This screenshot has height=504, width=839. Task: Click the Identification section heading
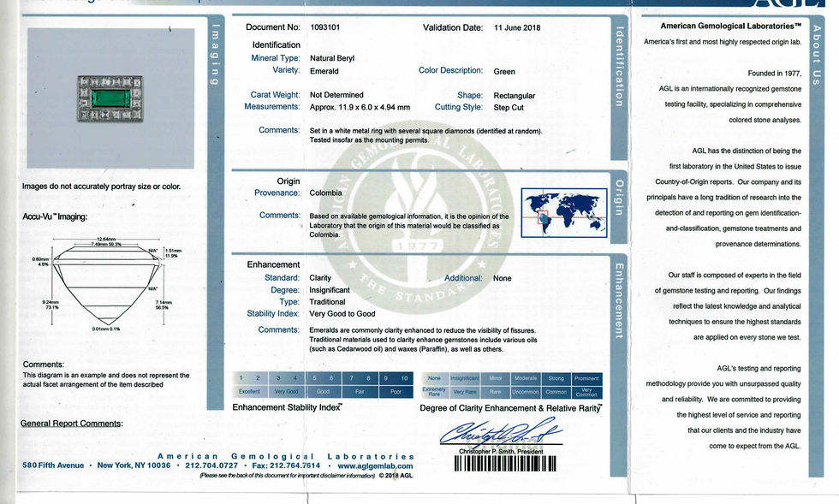276,45
